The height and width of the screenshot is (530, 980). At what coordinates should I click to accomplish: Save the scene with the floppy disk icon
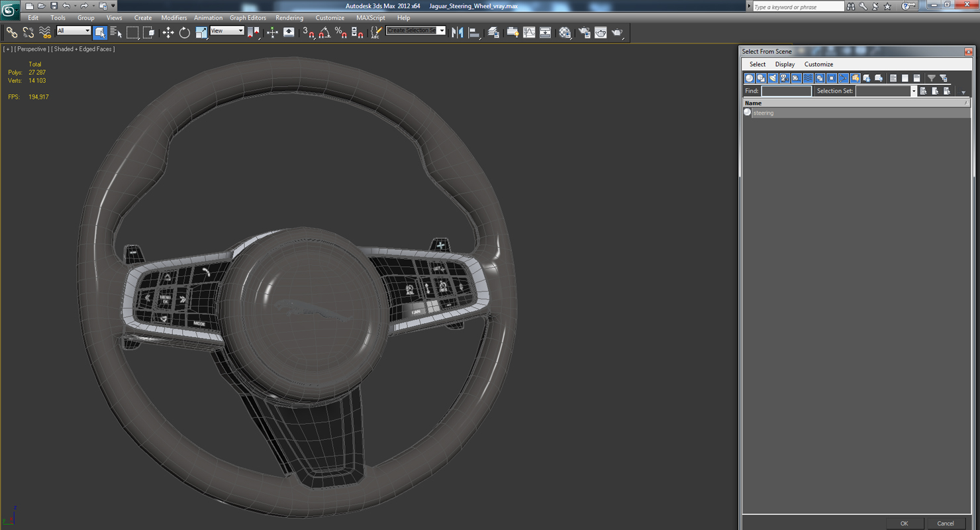[54, 6]
